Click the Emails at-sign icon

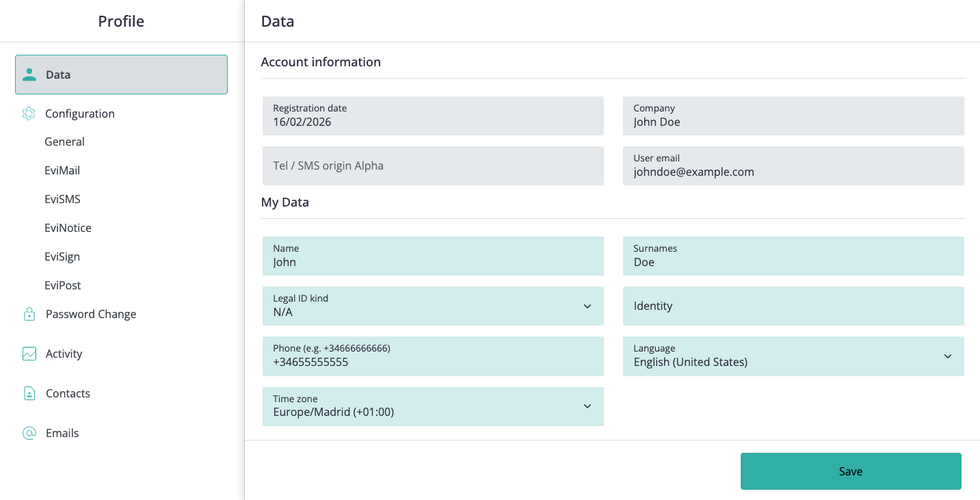(x=29, y=433)
